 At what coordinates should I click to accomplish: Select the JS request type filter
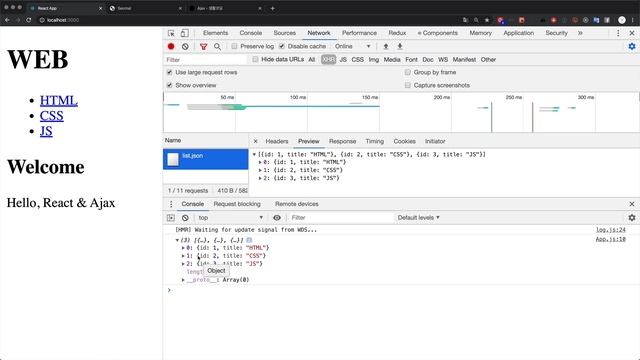(343, 60)
